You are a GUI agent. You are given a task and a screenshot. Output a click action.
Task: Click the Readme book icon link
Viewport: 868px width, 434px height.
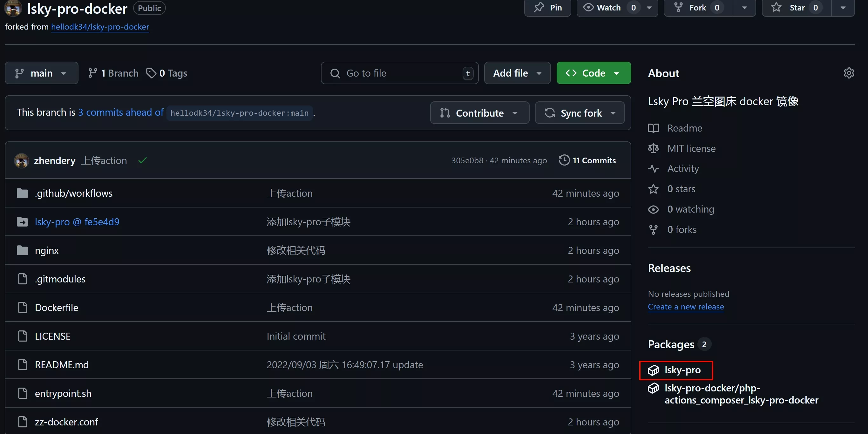coord(653,128)
